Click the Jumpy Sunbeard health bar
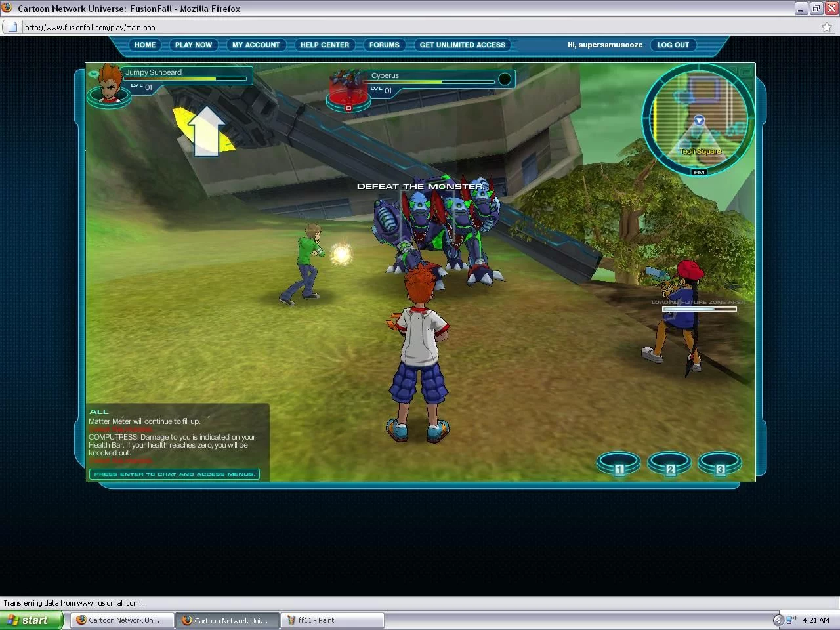This screenshot has width=840, height=630. 185,79
